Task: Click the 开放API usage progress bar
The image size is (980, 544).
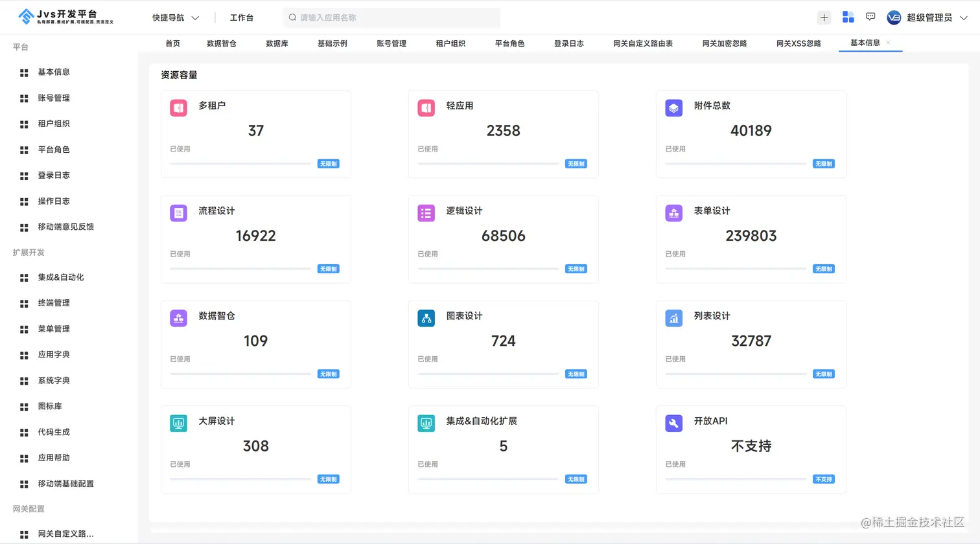Action: coord(736,479)
